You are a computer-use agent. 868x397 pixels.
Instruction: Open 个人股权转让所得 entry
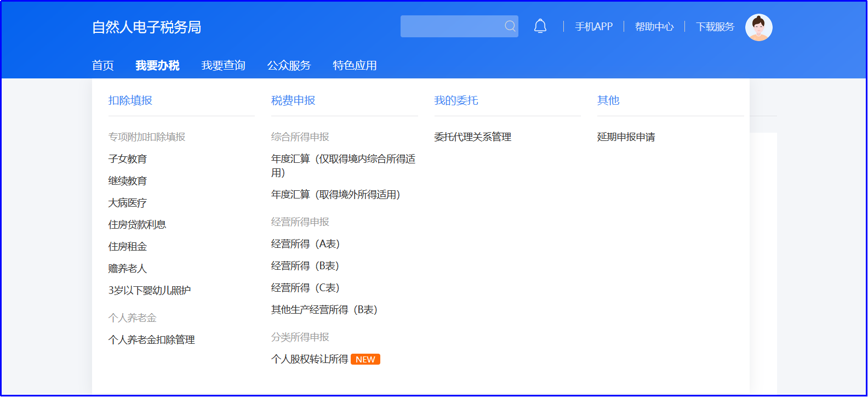[310, 359]
